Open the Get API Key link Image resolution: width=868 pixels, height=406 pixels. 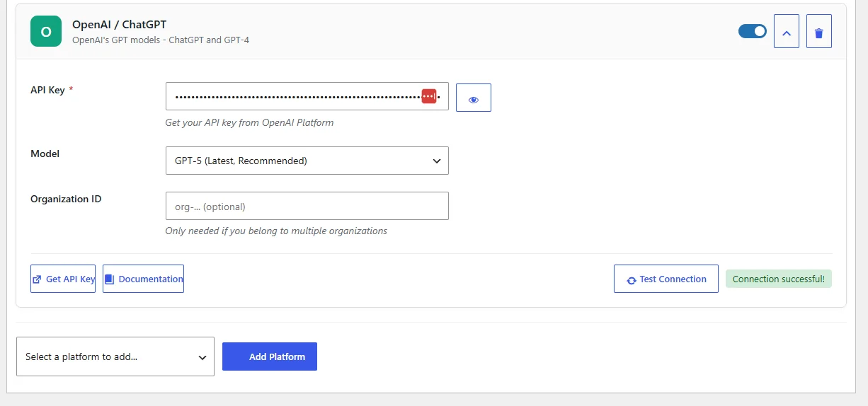[63, 279]
